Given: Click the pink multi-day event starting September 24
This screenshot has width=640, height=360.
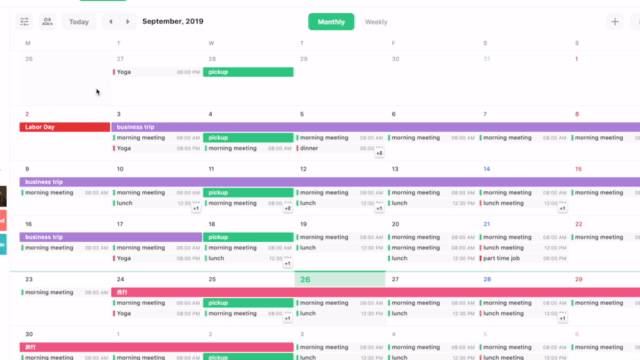Looking at the screenshot, I should (376, 292).
